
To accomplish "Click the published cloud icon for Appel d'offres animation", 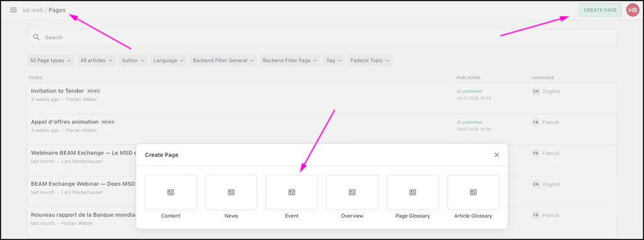I will (x=459, y=122).
